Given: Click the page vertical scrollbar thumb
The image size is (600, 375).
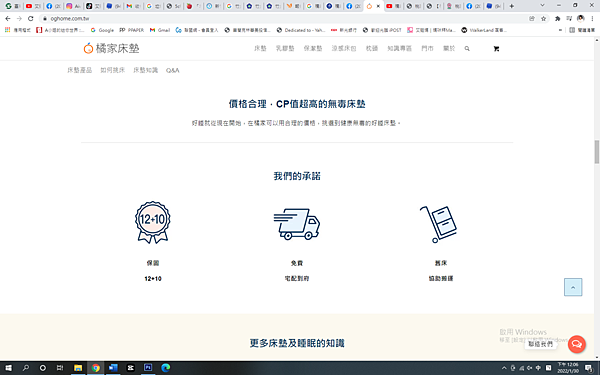Looking at the screenshot, I should [x=597, y=152].
